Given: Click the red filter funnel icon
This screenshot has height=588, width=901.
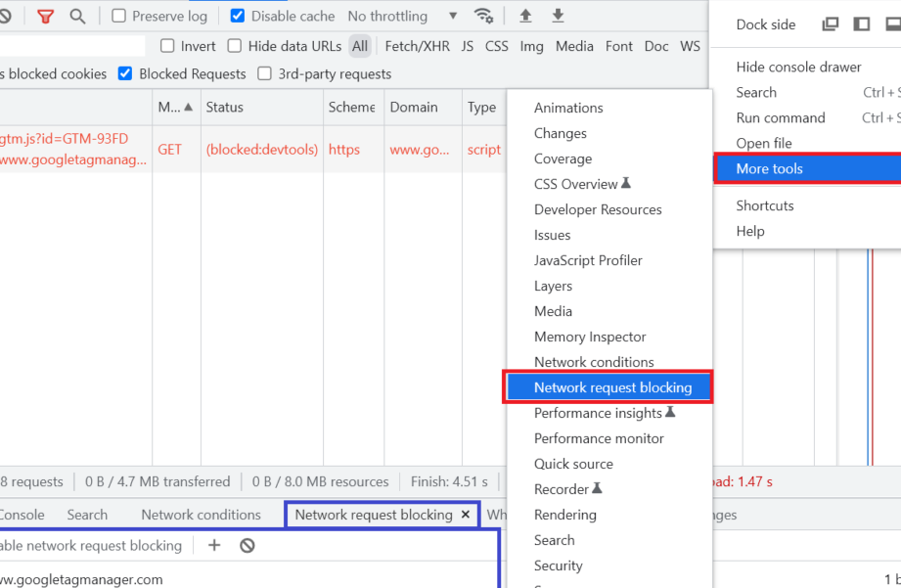Looking at the screenshot, I should pyautogui.click(x=45, y=16).
